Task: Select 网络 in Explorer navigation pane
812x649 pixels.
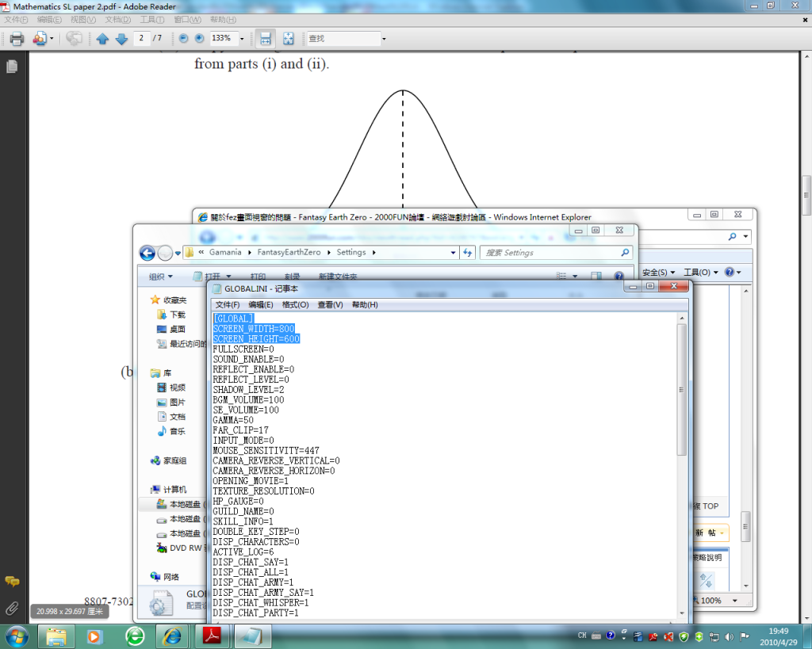Action: [x=171, y=577]
